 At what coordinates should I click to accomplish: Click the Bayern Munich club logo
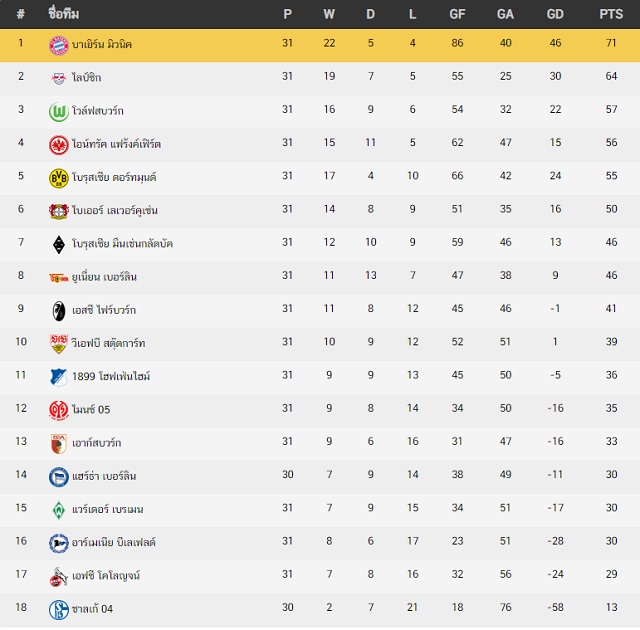[59, 45]
